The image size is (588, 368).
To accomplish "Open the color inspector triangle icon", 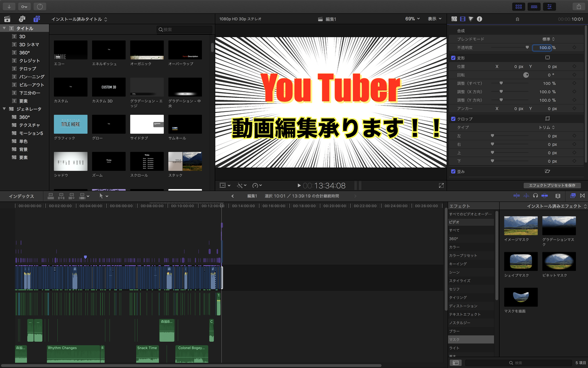I will point(471,19).
